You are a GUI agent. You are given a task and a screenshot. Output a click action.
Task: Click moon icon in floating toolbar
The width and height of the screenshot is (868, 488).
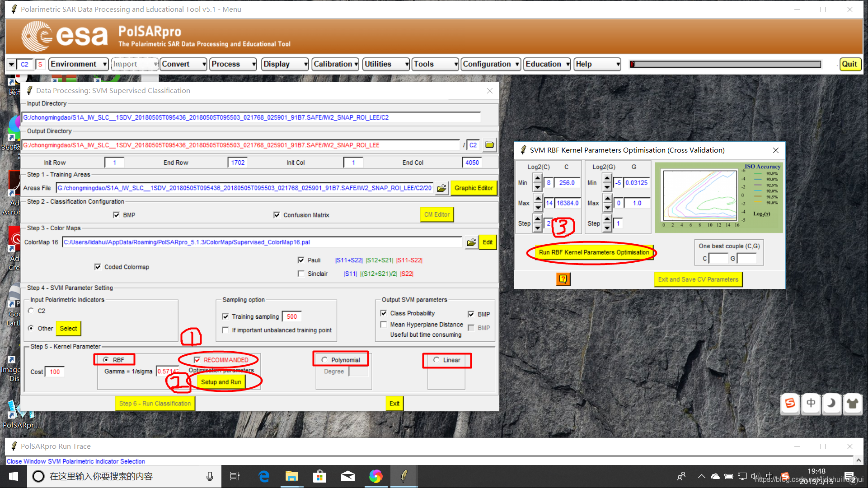click(x=831, y=403)
